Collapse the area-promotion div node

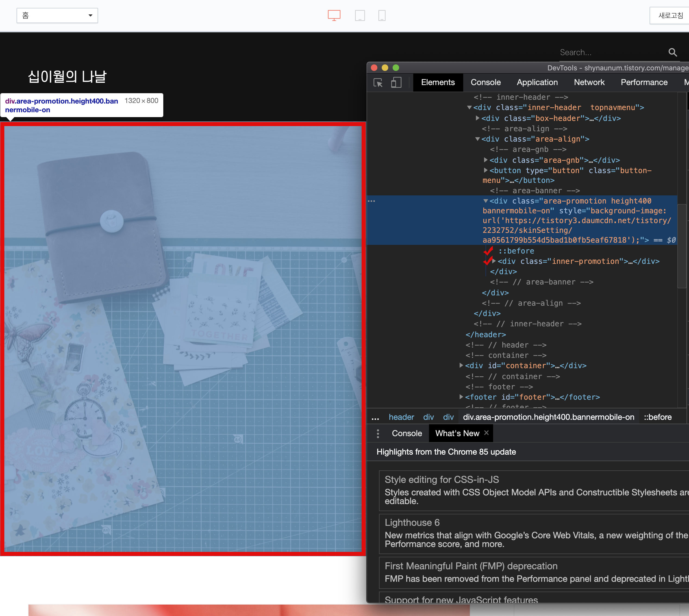click(486, 201)
